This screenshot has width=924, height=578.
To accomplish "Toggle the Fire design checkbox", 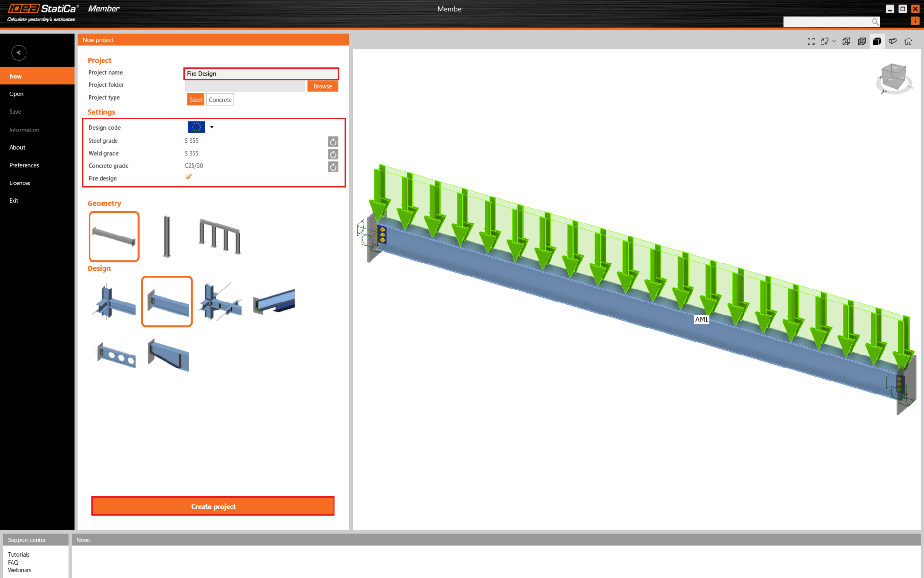I will (x=189, y=177).
